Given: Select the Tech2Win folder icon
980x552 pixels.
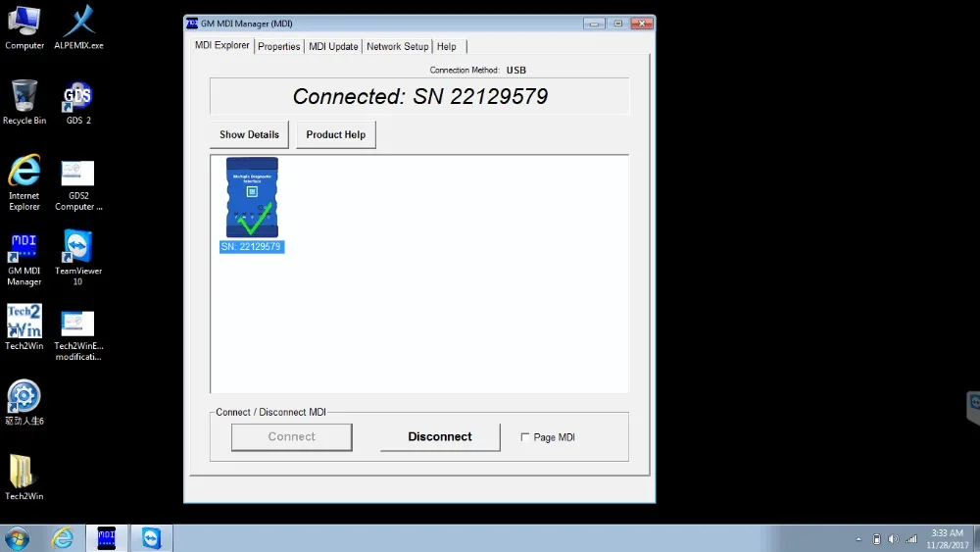Looking at the screenshot, I should click(x=24, y=477).
